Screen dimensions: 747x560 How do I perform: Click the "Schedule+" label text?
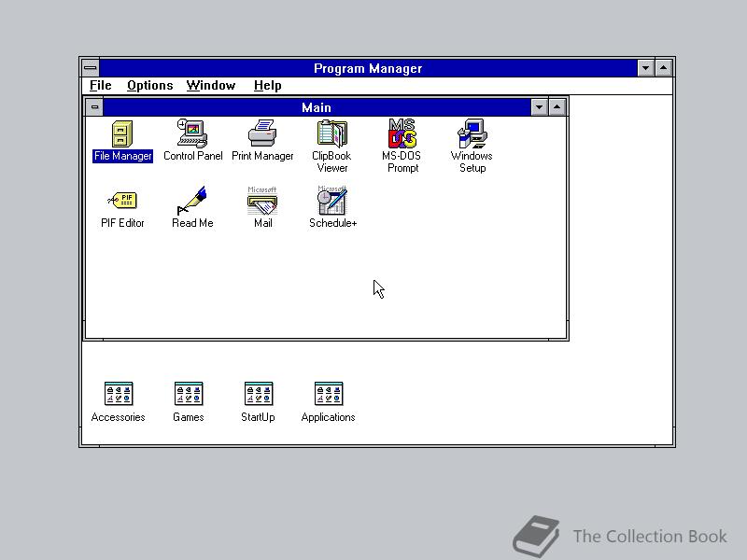[332, 223]
